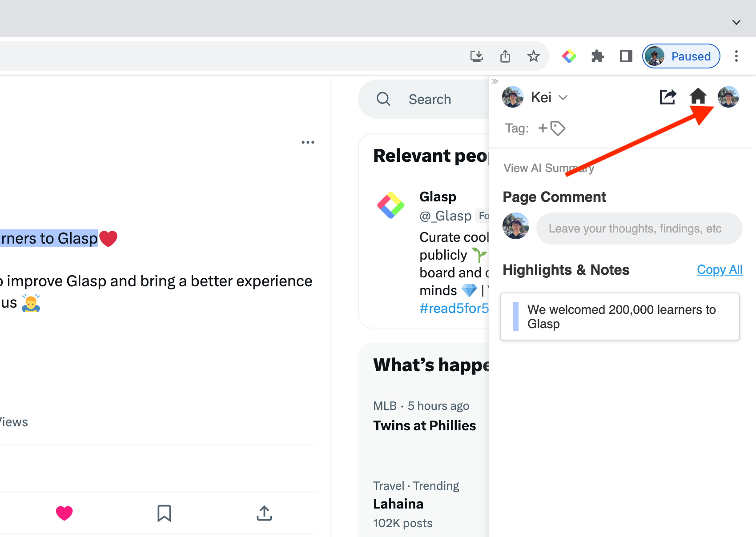Click the 'Highlights & Notes' heading
756x537 pixels.
point(566,270)
